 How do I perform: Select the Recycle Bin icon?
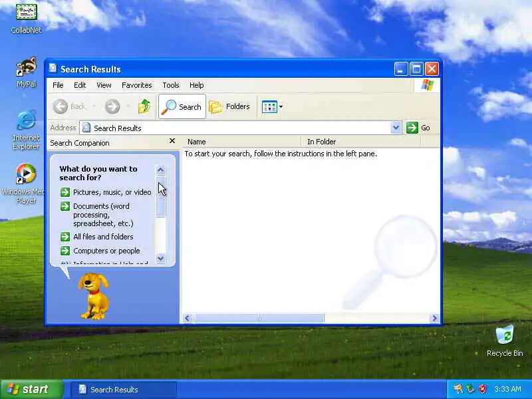505,340
